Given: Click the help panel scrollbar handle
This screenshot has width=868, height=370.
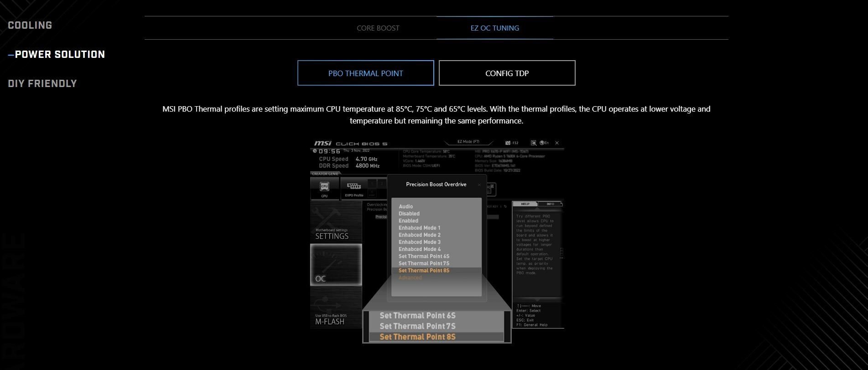Looking at the screenshot, I should [561, 253].
